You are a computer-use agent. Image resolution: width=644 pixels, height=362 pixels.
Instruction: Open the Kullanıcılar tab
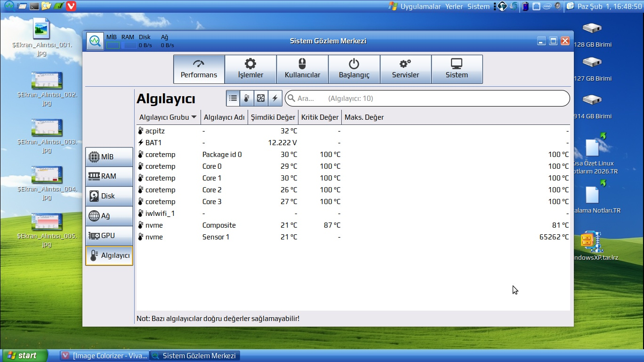point(302,69)
